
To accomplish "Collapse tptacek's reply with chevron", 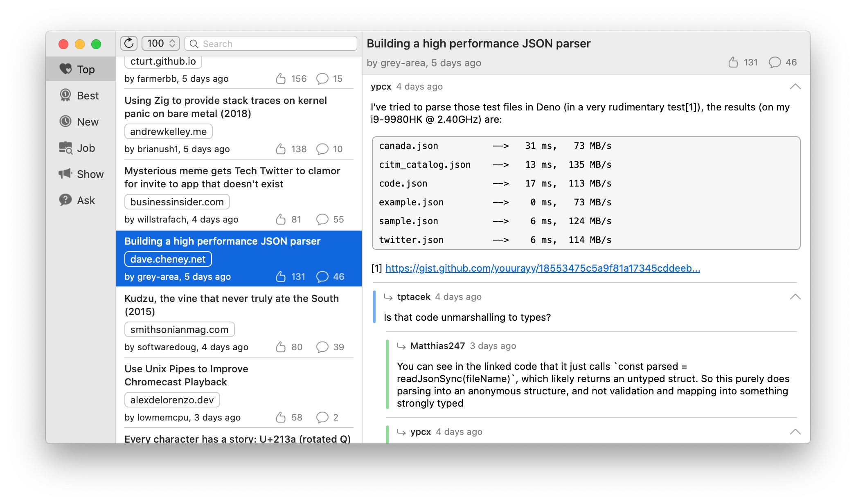I will (x=795, y=297).
